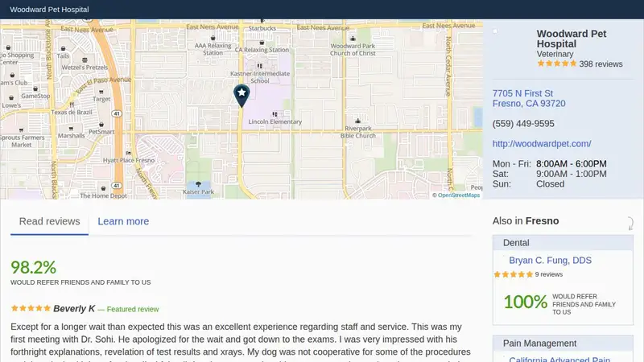Click the Lincoln Elementary restaurant icon
Screen dimensions: 644x362
[x=275, y=114]
